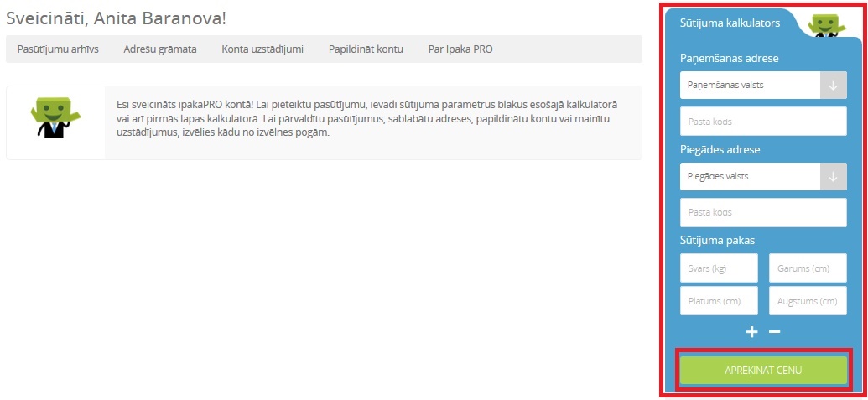The height and width of the screenshot is (400, 868).
Task: Select the Papildināt kontu tab
Action: pyautogui.click(x=366, y=49)
